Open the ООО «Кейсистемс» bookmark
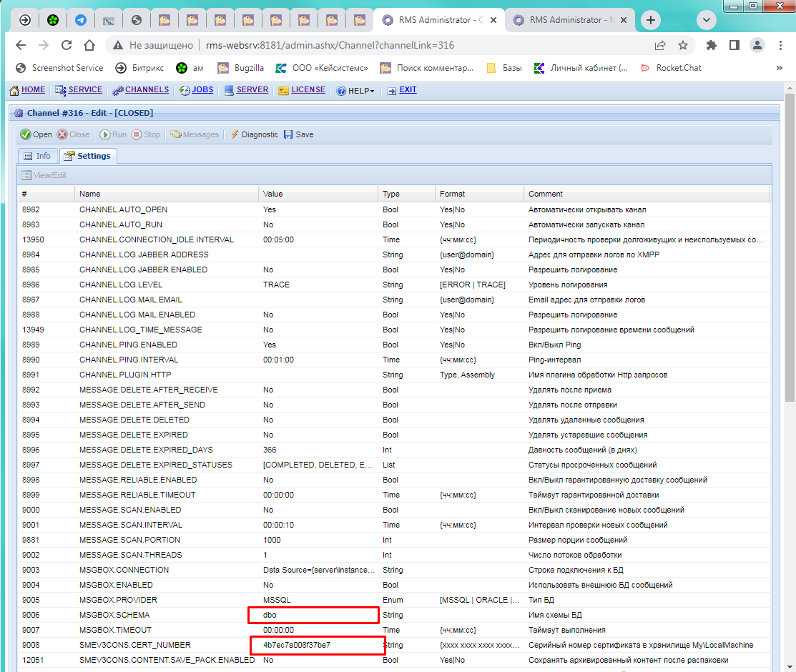Screen dimensions: 796x672 [x=322, y=68]
